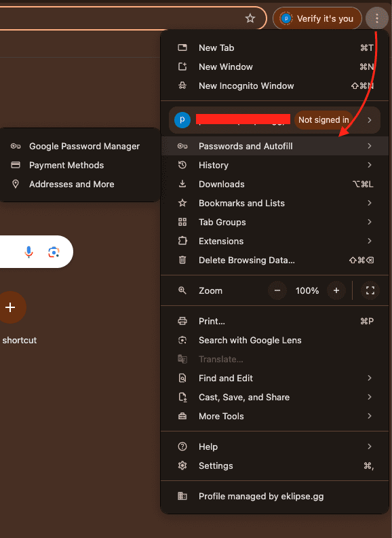Click the Help question mark icon
This screenshot has height=538, width=392.
click(182, 446)
